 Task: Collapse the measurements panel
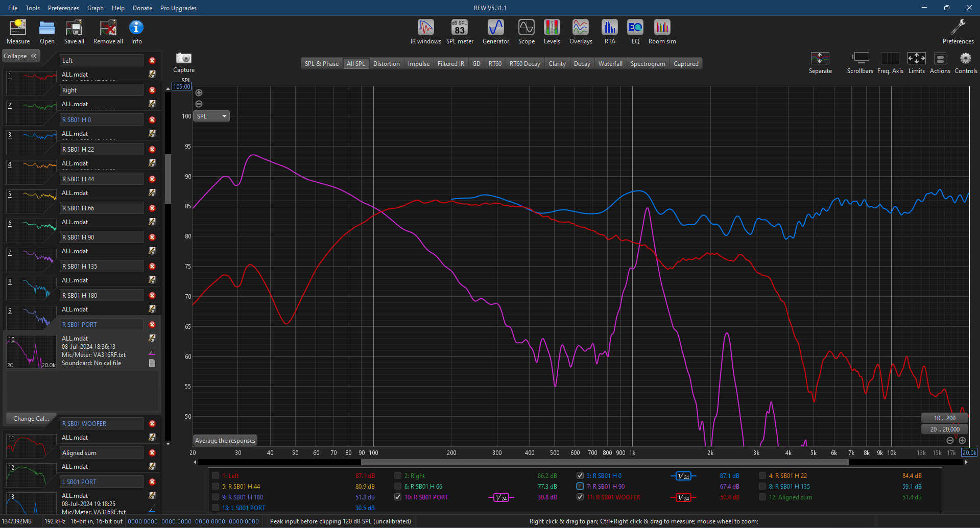coord(20,56)
